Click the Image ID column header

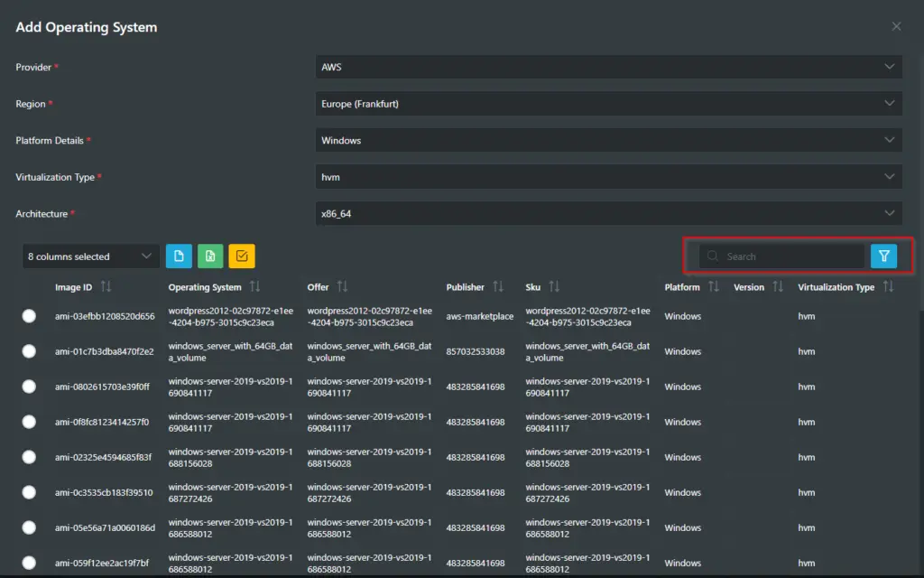tap(74, 287)
